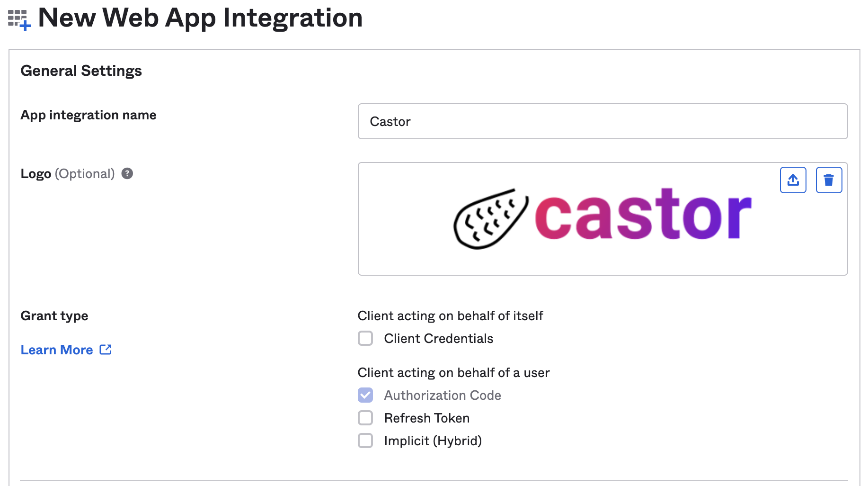Enable the Client Credentials checkbox
This screenshot has width=868, height=486.
(365, 338)
